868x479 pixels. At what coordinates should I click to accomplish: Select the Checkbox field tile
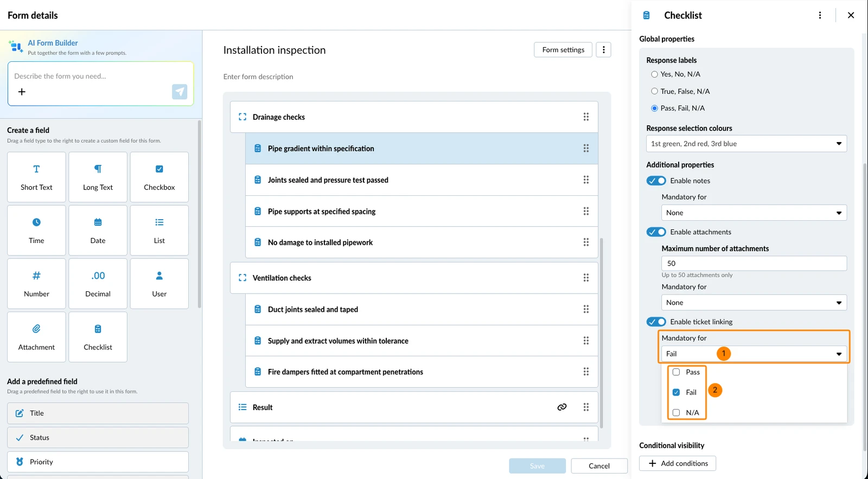(x=159, y=177)
